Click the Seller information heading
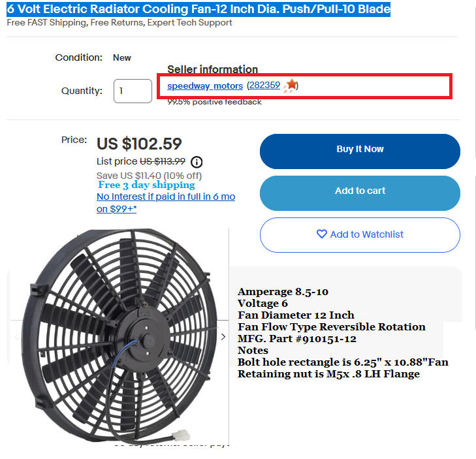The width and height of the screenshot is (476, 459). point(212,69)
